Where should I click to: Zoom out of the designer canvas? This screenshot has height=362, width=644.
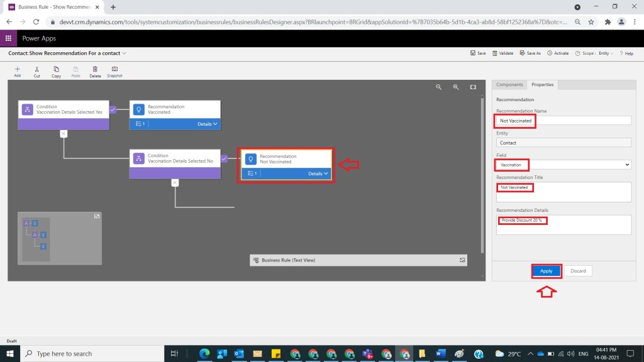439,87
